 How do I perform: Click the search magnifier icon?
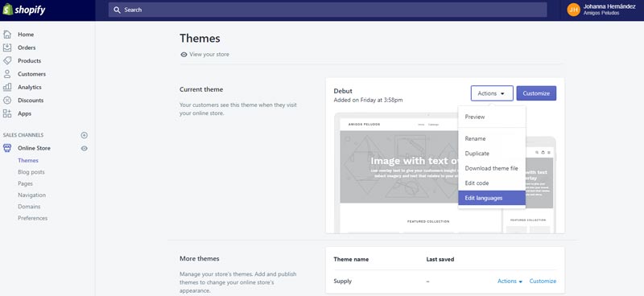tap(117, 10)
